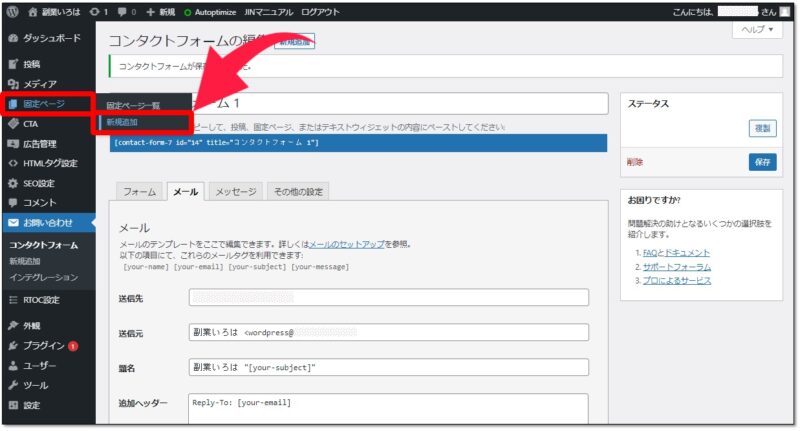
Task: Click the お問い合わせ mail icon
Action: 13,223
